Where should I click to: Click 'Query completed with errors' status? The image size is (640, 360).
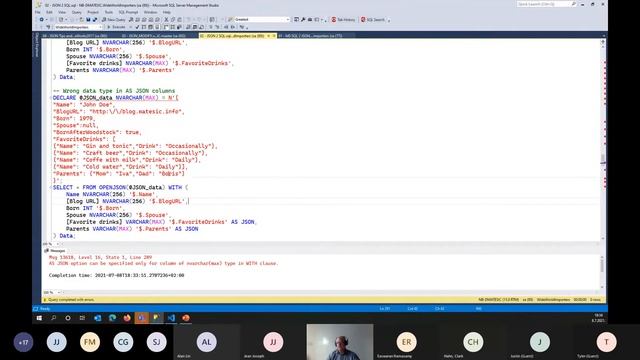71,300
